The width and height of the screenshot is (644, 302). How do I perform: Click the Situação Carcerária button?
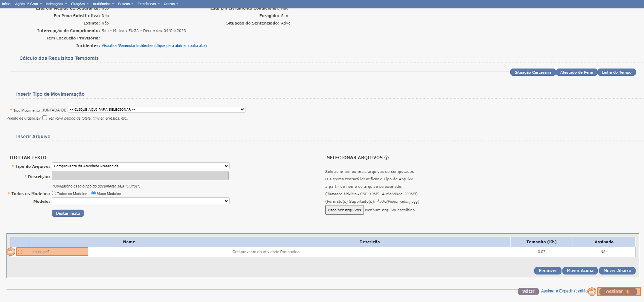coord(533,72)
